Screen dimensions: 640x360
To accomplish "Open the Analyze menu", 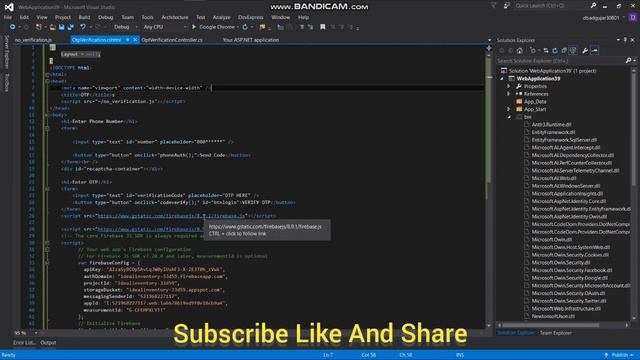I will 222,17.
